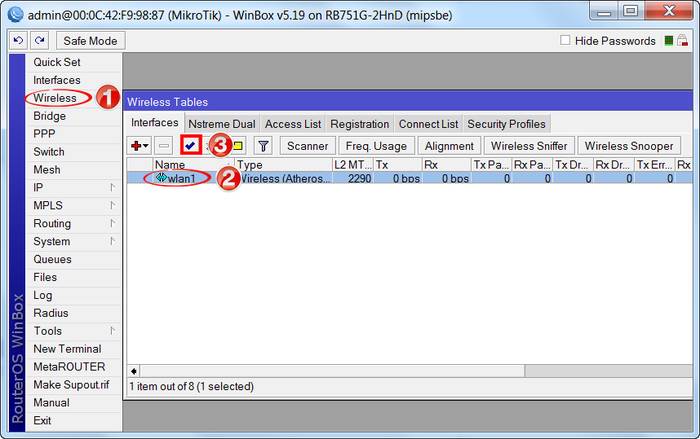Click the undo arrow icon

click(x=18, y=41)
